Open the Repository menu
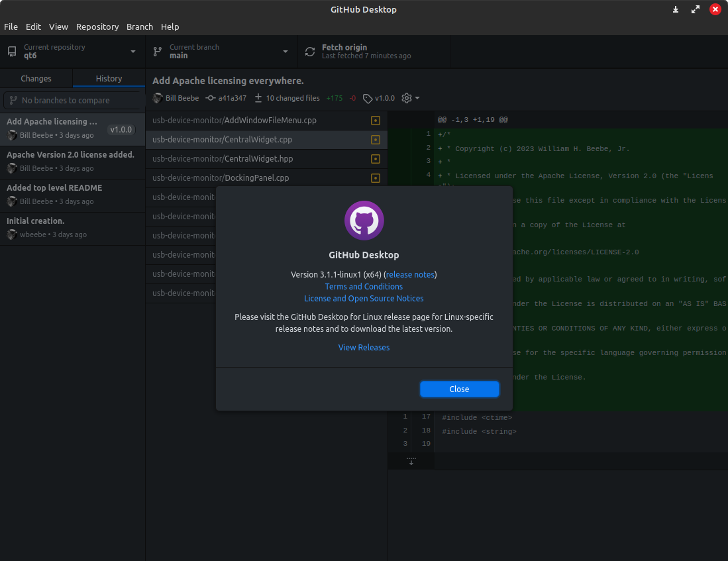728x561 pixels. click(97, 27)
